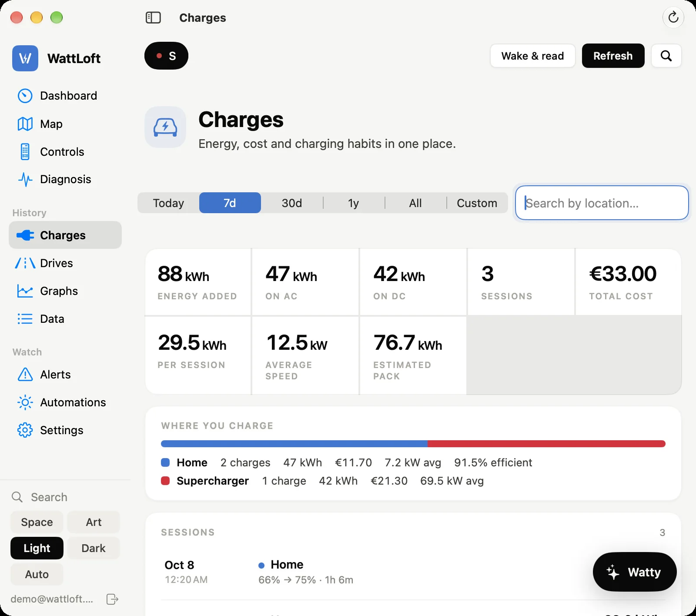This screenshot has width=696, height=616.
Task: Open the vehicle selector pill labeled S
Action: (166, 56)
